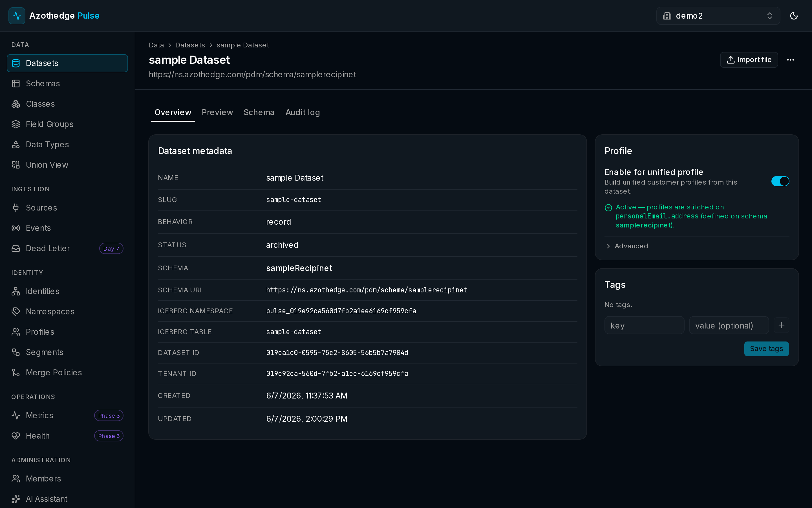Image resolution: width=812 pixels, height=508 pixels.
Task: Click the Members people icon
Action: [x=16, y=479]
